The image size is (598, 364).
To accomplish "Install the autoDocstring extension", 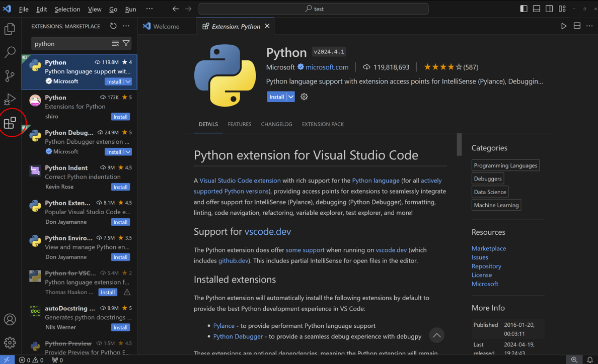I will coord(120,327).
